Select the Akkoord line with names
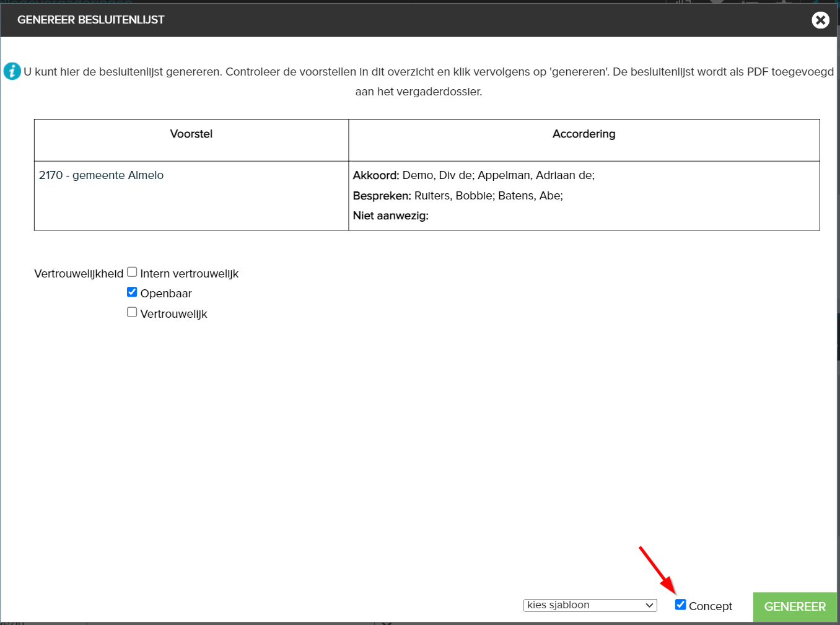 (474, 175)
